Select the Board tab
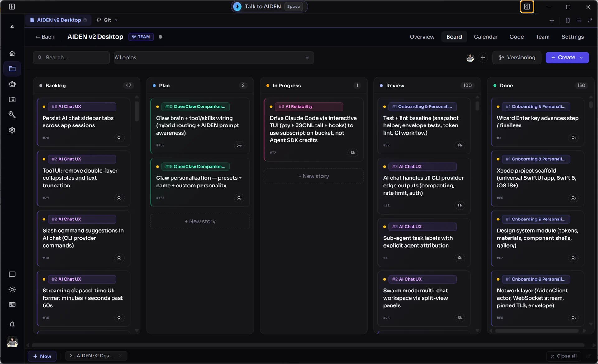Image resolution: width=598 pixels, height=364 pixels. click(454, 37)
